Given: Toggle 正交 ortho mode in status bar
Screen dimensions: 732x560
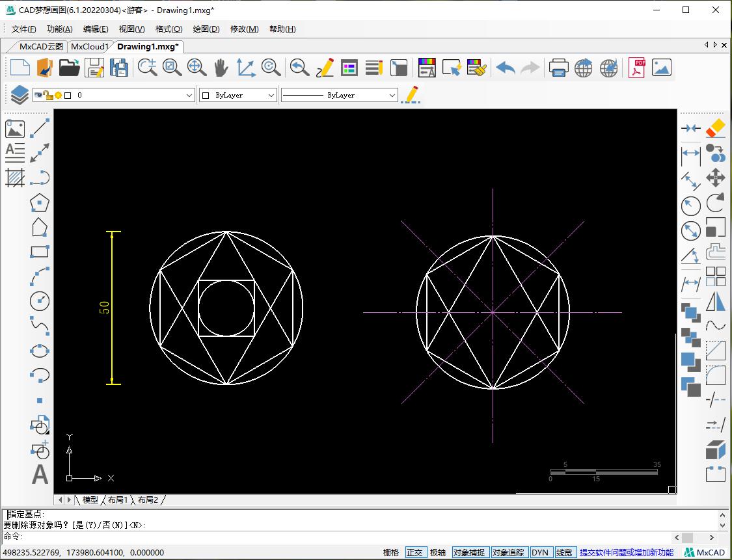Looking at the screenshot, I should [x=414, y=552].
